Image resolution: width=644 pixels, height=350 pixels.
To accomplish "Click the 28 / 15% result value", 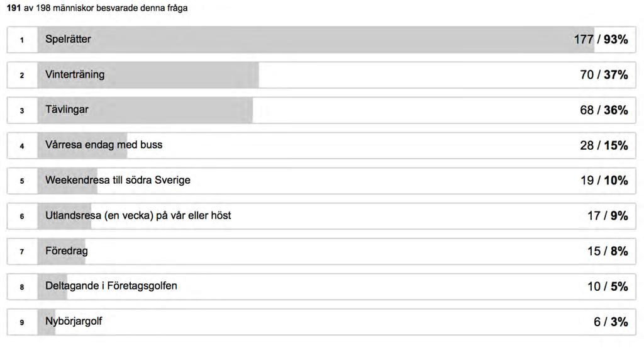I will pyautogui.click(x=604, y=145).
